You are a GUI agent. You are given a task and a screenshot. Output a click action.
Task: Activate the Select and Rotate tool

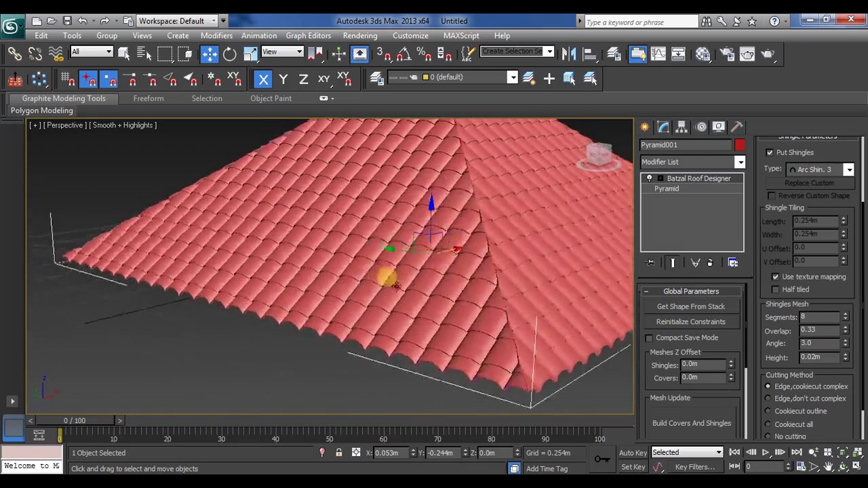230,54
